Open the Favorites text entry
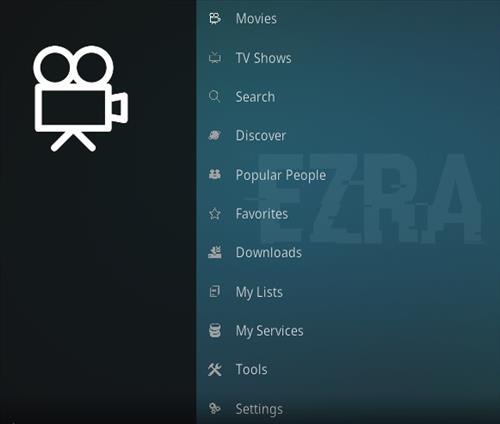Image resolution: width=500 pixels, height=424 pixels. pos(262,214)
